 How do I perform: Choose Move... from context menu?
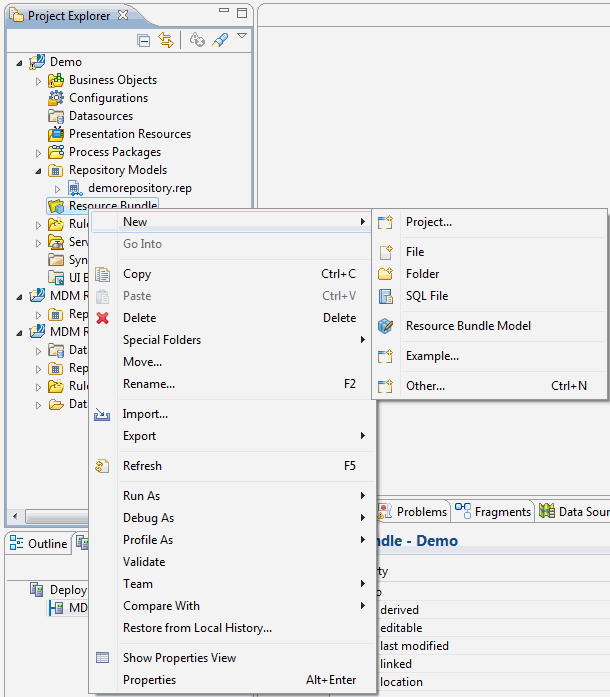coord(231,362)
